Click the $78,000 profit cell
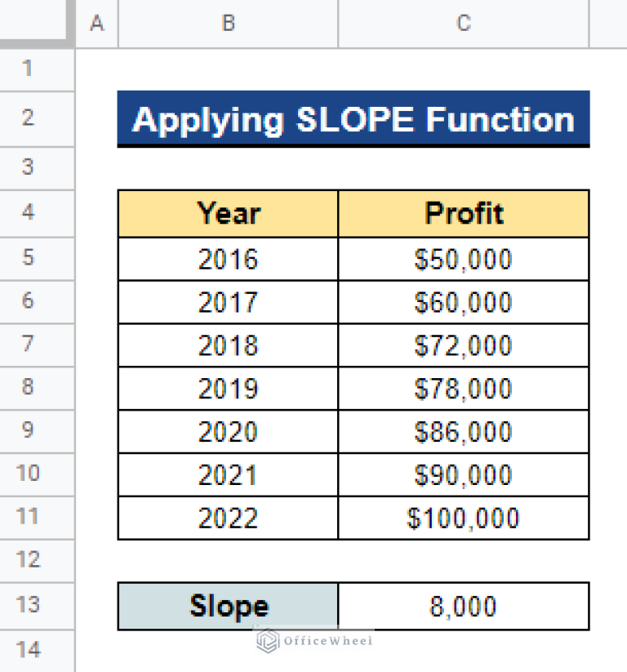The image size is (627, 672). coord(463,389)
